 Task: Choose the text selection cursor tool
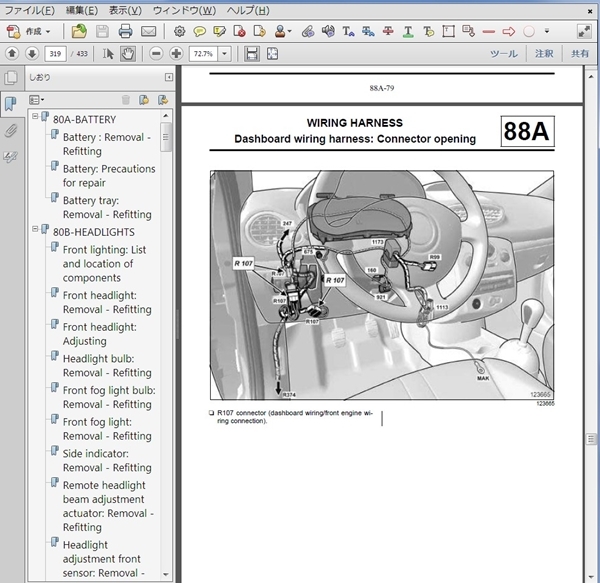[108, 54]
